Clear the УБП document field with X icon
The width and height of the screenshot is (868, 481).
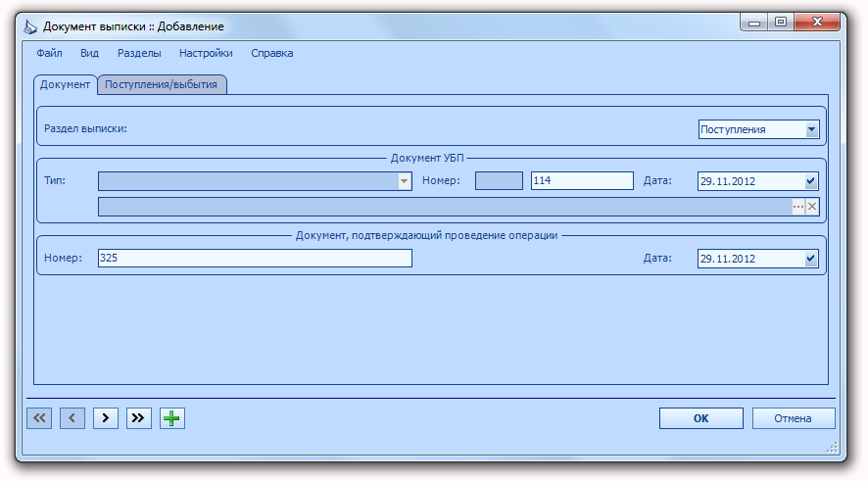812,207
